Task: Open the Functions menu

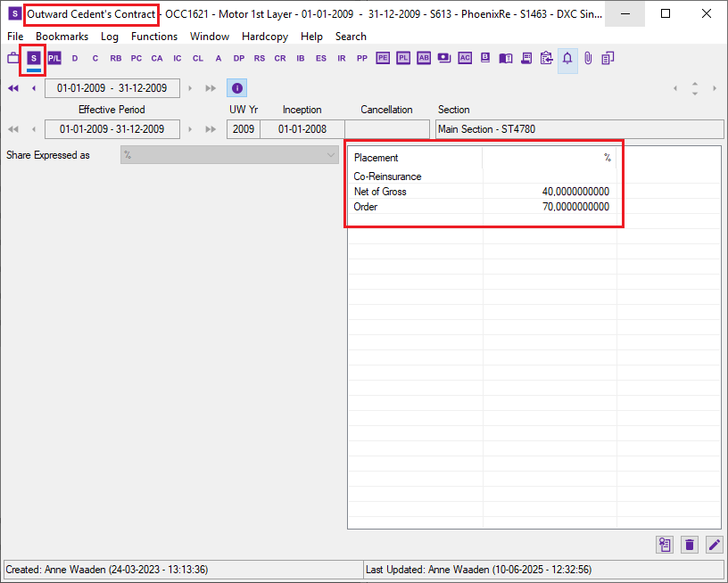Action: (153, 37)
